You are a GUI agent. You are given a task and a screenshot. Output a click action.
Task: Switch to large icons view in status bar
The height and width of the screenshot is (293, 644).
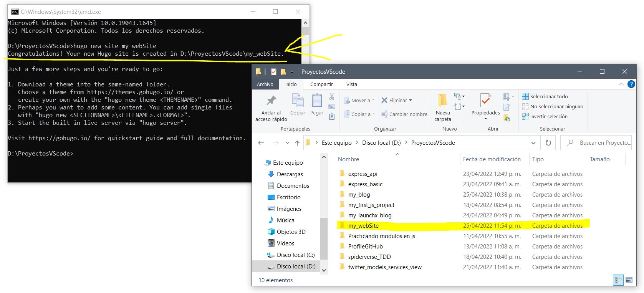coord(629,280)
